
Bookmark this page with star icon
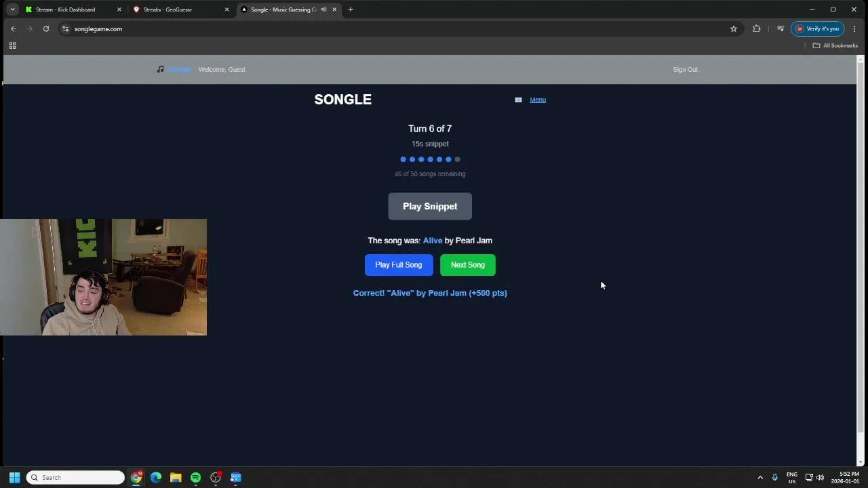point(734,28)
